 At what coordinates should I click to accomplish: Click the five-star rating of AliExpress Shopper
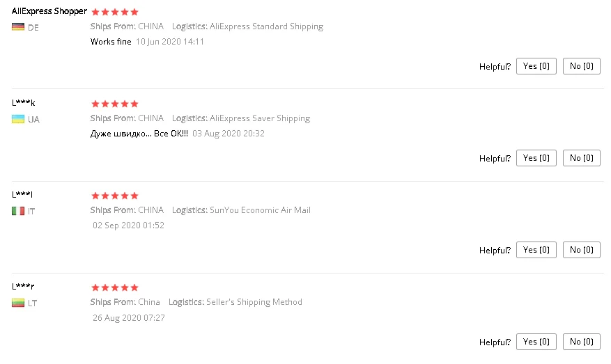(115, 12)
